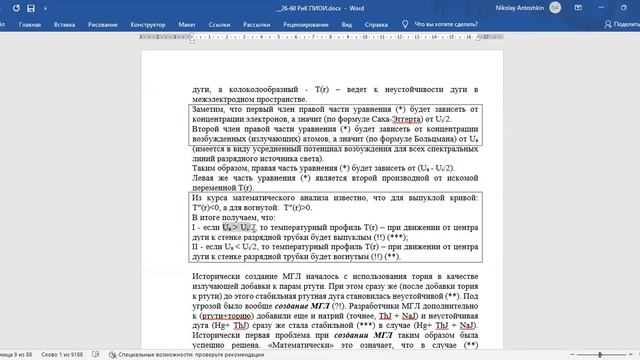Image resolution: width=640 pixels, height=360 pixels.
Task: Click the Save floppy disk icon
Action: [31, 8]
